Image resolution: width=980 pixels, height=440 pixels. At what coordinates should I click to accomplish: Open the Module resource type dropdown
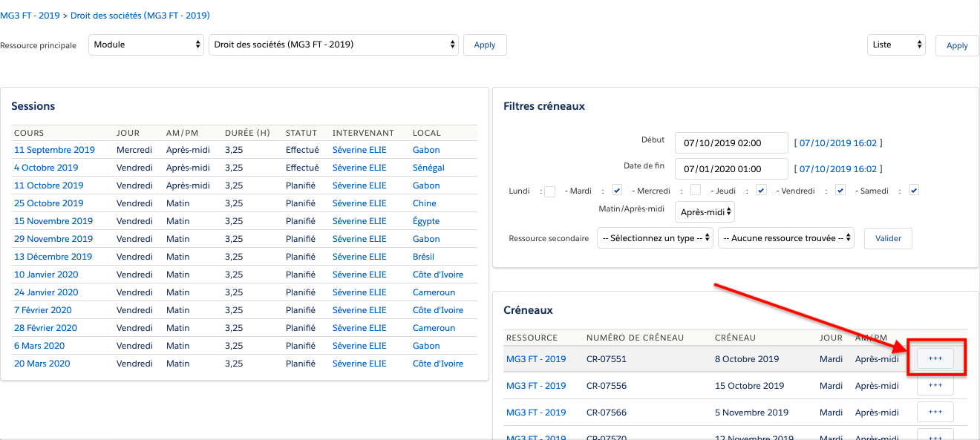(146, 45)
